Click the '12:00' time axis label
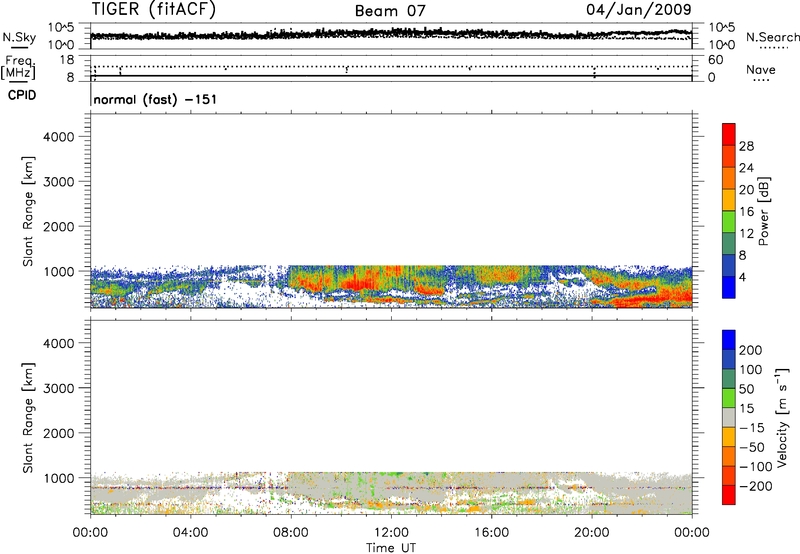The width and height of the screenshot is (800, 554). [391, 533]
